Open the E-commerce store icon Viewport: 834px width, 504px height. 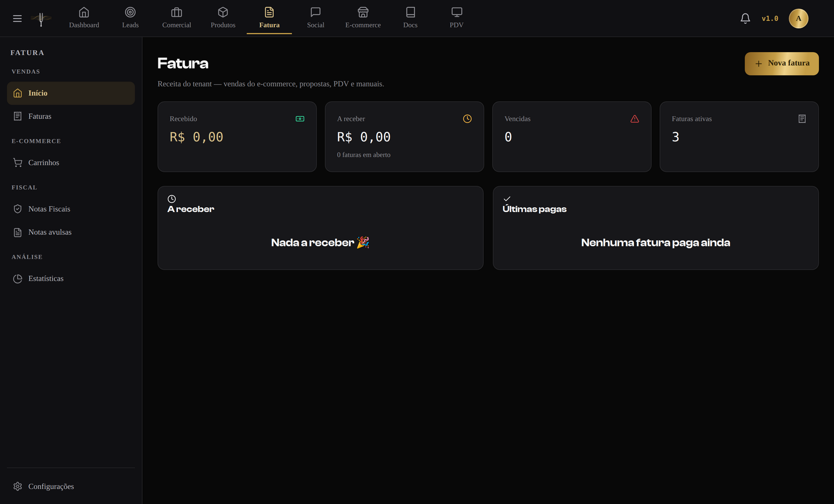pos(363,12)
